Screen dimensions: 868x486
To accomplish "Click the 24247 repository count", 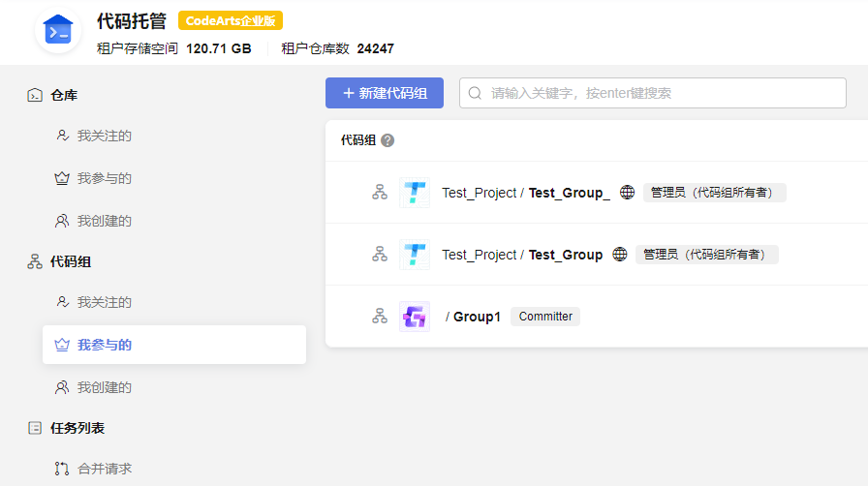I will click(x=375, y=48).
